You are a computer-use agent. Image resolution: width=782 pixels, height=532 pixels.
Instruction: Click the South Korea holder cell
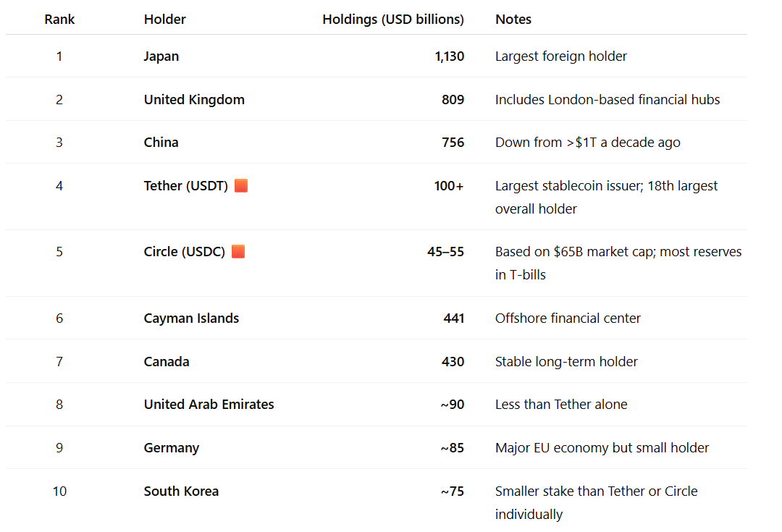tap(181, 491)
